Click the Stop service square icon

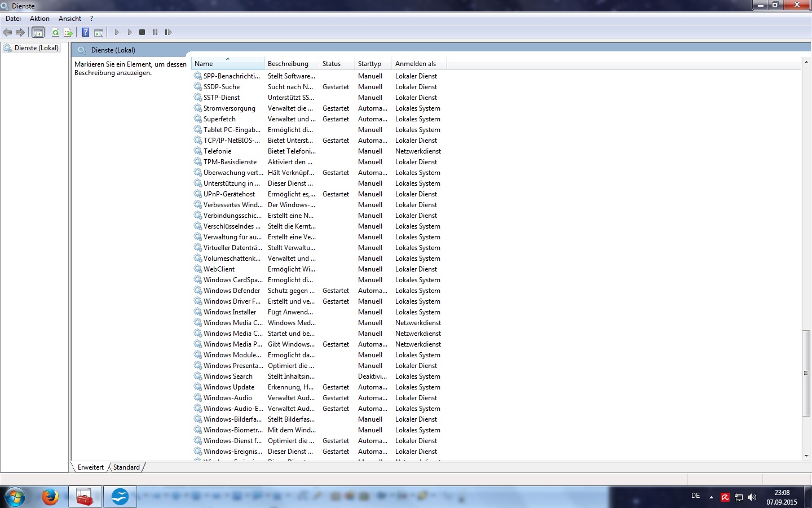142,32
